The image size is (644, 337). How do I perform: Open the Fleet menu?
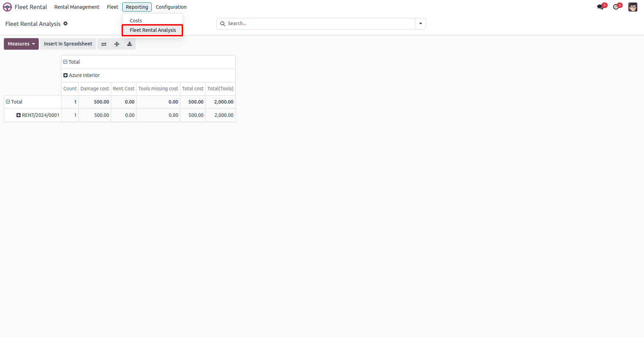point(113,7)
